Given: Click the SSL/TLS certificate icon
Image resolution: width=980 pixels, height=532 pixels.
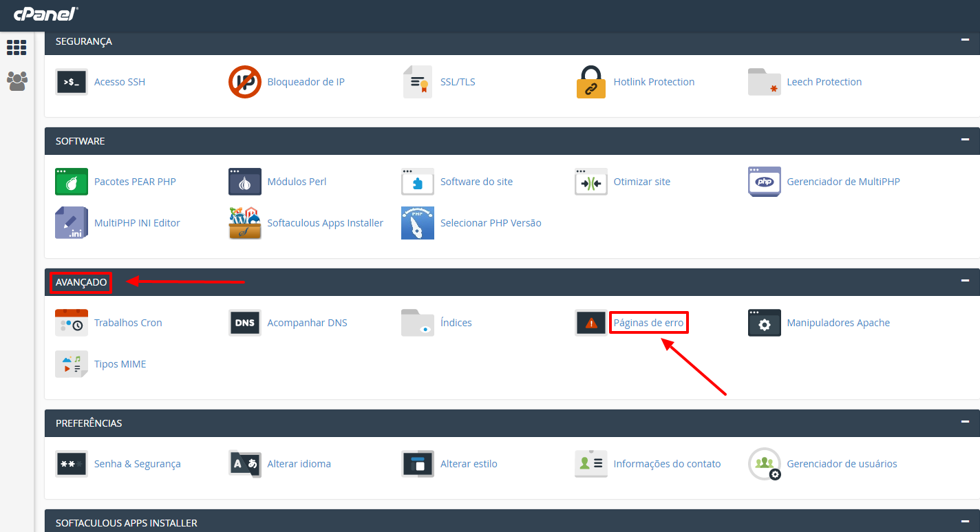Looking at the screenshot, I should click(x=418, y=82).
